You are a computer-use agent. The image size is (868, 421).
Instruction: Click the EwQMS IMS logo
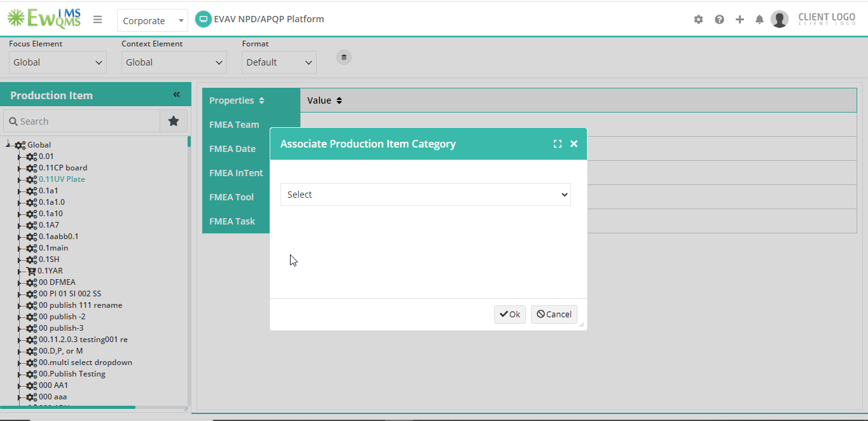click(44, 18)
